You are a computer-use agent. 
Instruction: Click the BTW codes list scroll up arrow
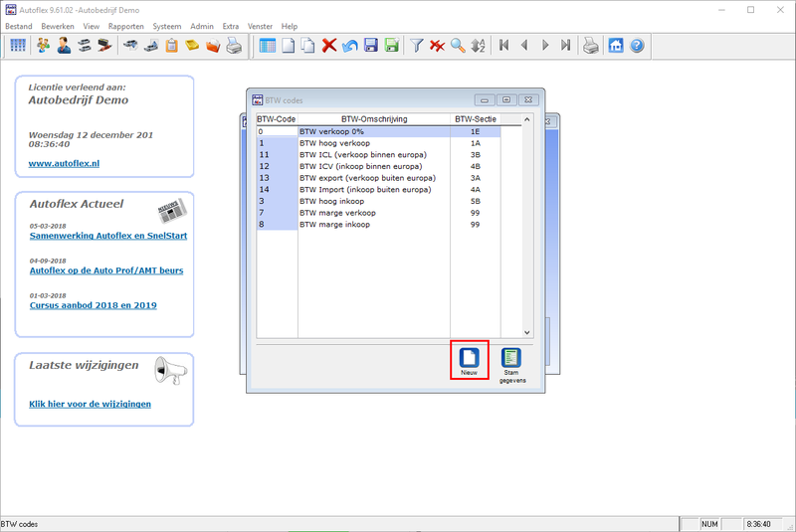tap(527, 119)
